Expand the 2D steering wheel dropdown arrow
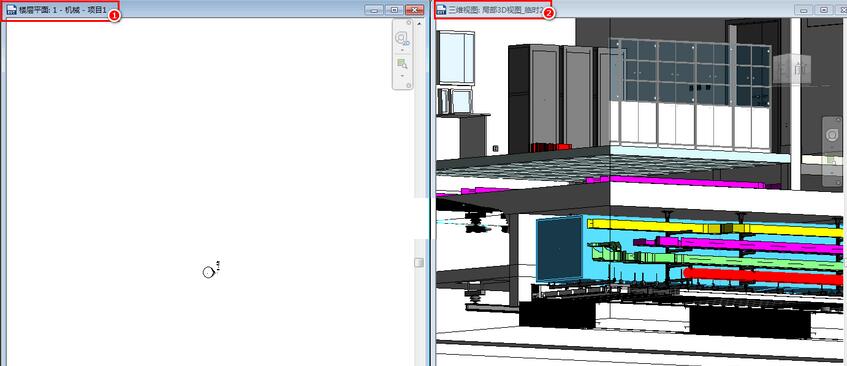This screenshot has width=847, height=366. pyautogui.click(x=402, y=50)
